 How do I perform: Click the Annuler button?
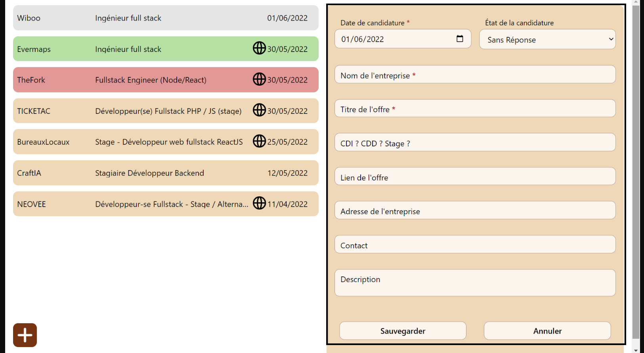[x=547, y=331]
